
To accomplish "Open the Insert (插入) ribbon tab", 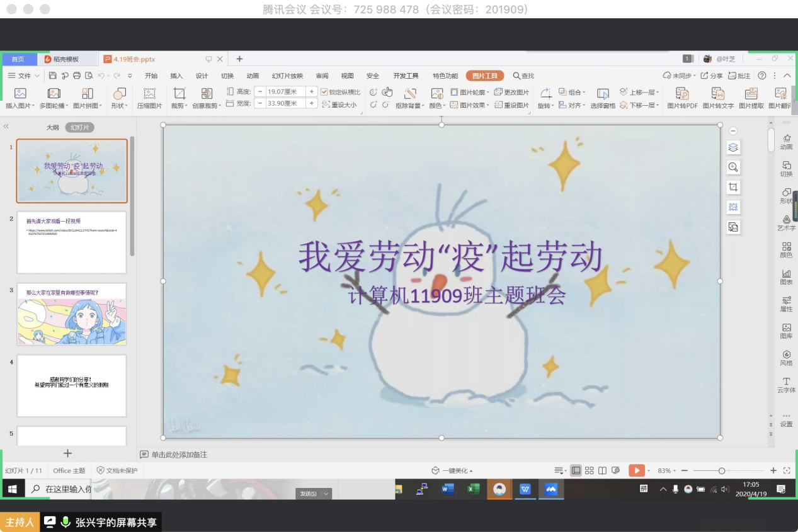I will [x=176, y=76].
